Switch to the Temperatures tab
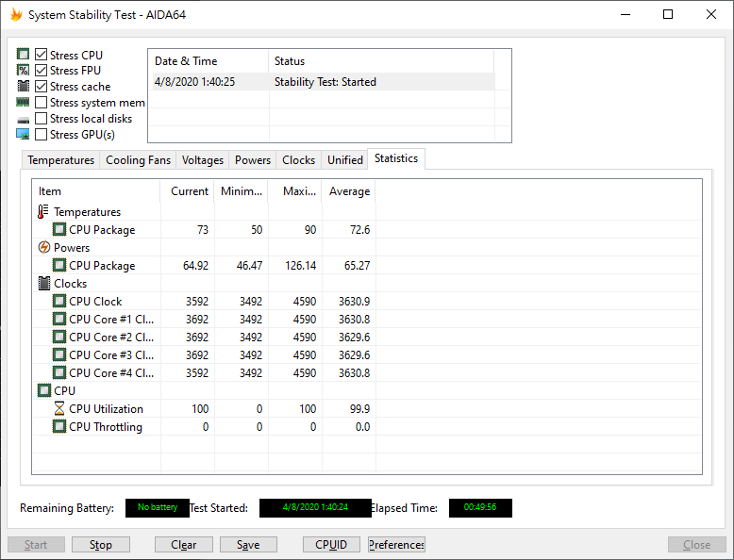This screenshot has width=734, height=560. [61, 160]
